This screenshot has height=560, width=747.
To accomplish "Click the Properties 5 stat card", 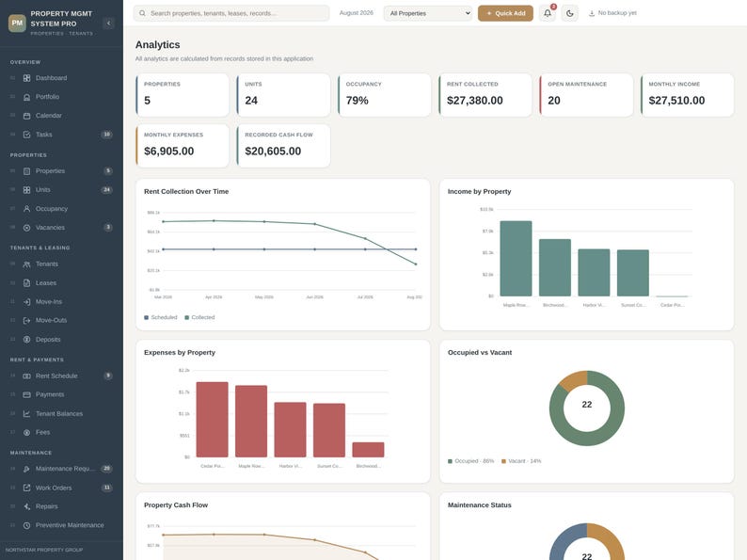I will (183, 95).
